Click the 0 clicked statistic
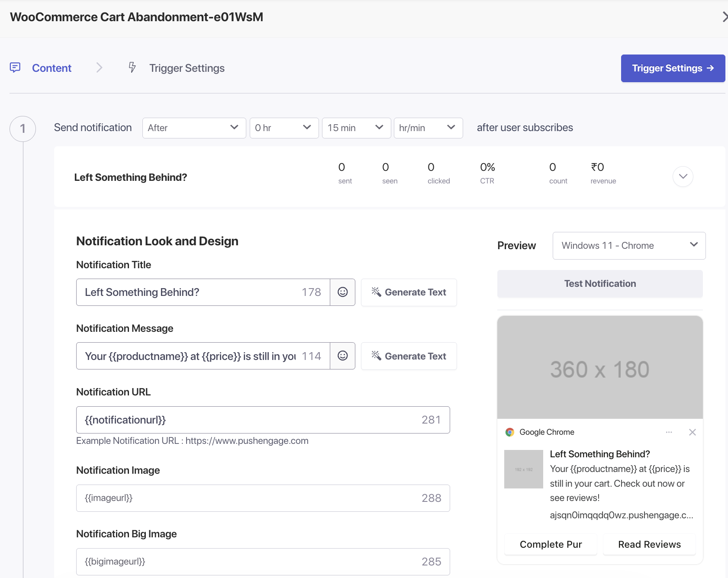 click(438, 173)
